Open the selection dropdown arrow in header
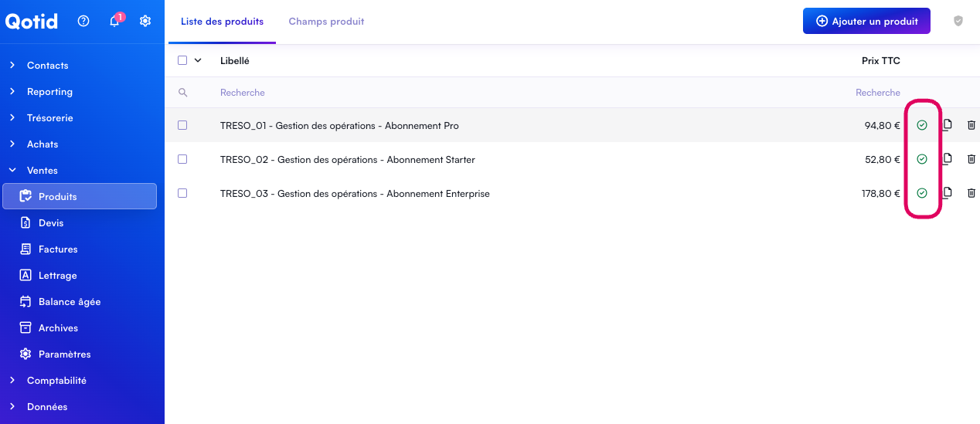 [197, 60]
